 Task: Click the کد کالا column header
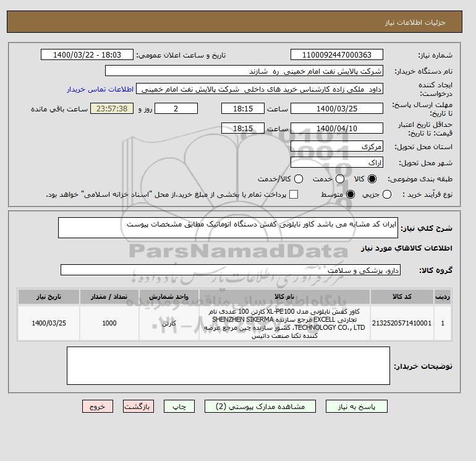(402, 296)
